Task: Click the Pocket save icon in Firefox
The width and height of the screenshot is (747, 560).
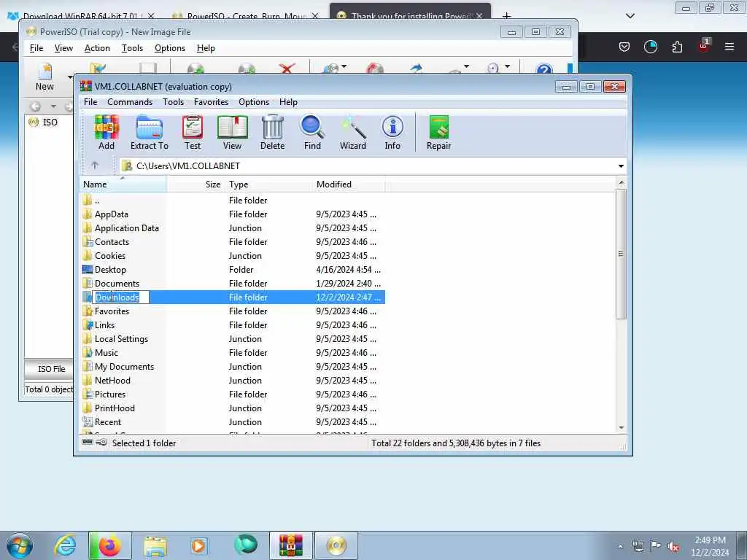Action: point(624,47)
